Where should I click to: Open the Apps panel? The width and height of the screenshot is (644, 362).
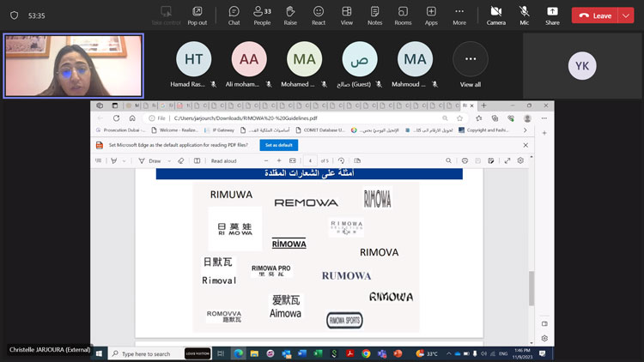tap(431, 15)
